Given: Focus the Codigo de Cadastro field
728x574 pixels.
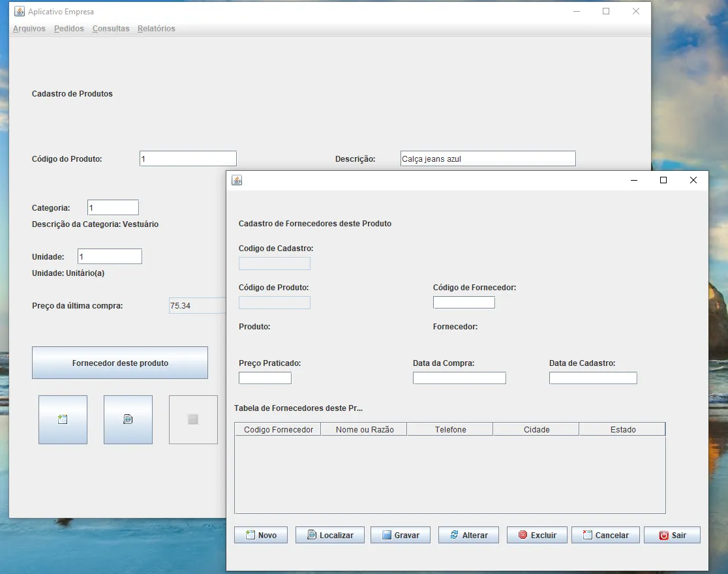Looking at the screenshot, I should pyautogui.click(x=275, y=264).
